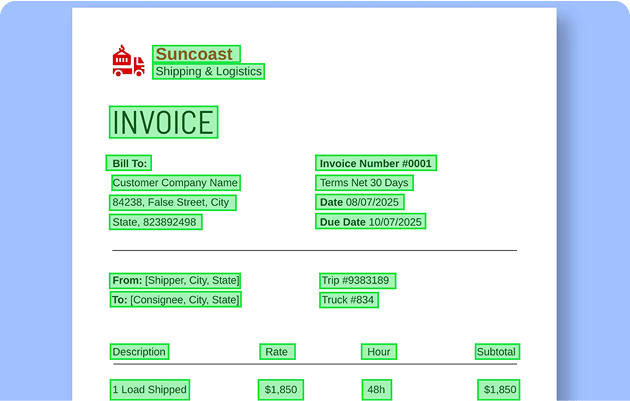Select the Customer Company Name line
The image size is (630, 401).
176,183
